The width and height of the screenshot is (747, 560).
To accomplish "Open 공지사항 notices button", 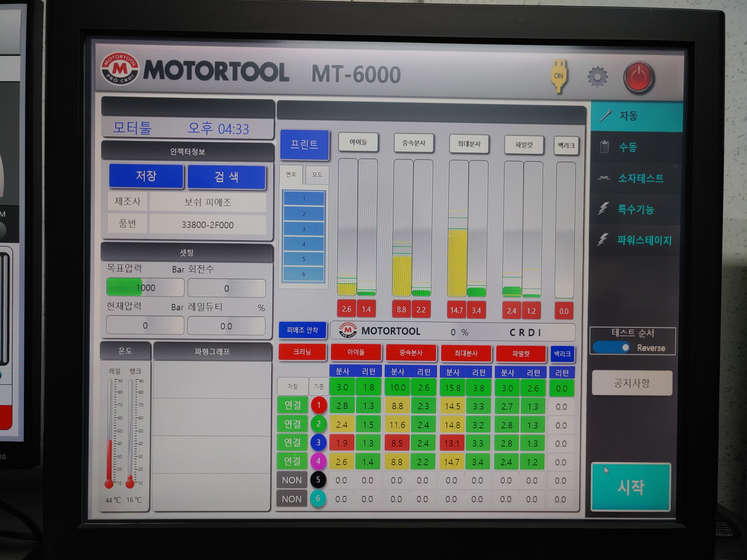I will pyautogui.click(x=632, y=383).
